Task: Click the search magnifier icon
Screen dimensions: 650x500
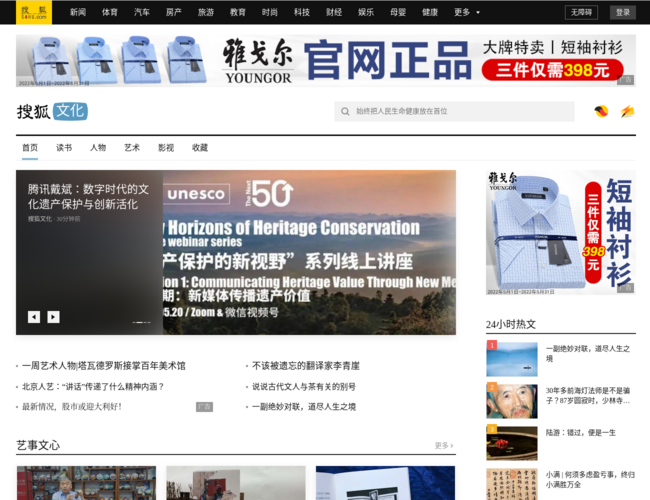Action: [345, 112]
